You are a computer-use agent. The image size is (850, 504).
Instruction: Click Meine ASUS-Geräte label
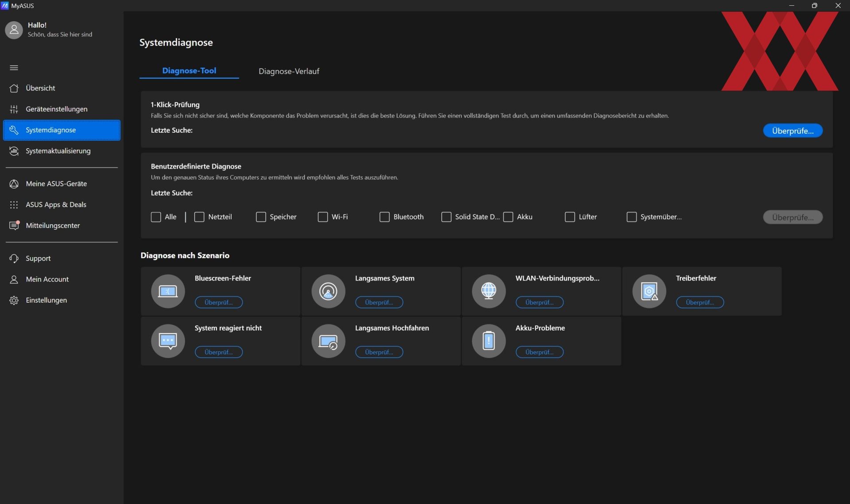click(x=56, y=184)
